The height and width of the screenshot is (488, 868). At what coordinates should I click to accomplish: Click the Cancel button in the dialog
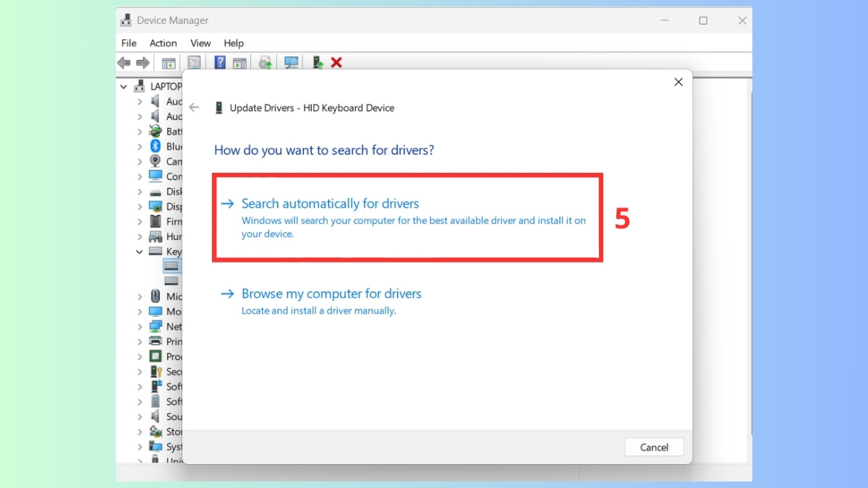tap(653, 447)
